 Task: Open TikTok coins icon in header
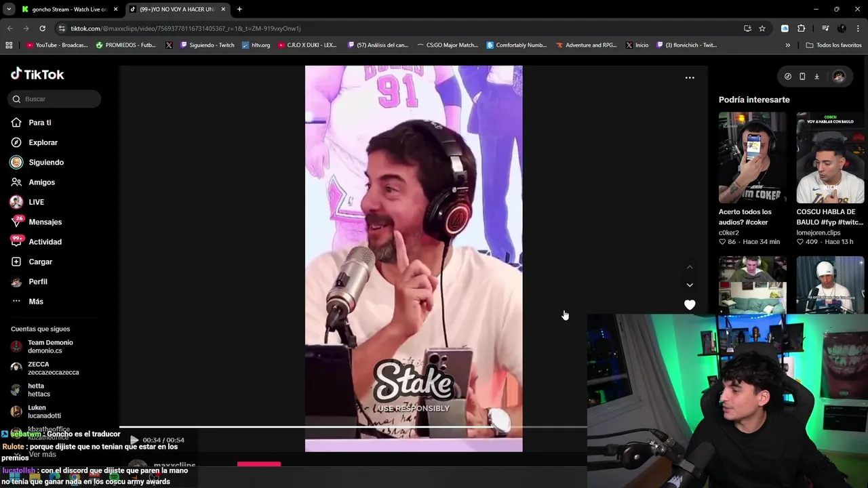787,77
